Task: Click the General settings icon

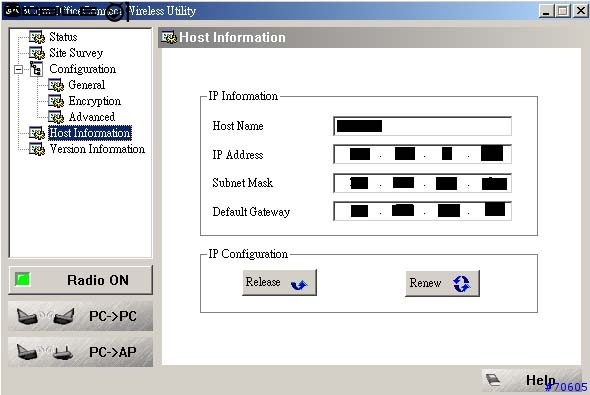Action: point(56,85)
